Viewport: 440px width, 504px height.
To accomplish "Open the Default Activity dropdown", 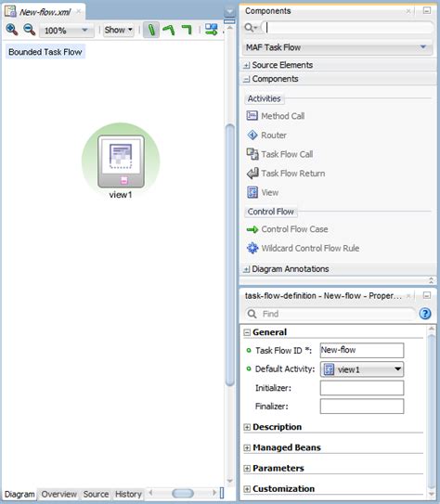I will (x=362, y=369).
